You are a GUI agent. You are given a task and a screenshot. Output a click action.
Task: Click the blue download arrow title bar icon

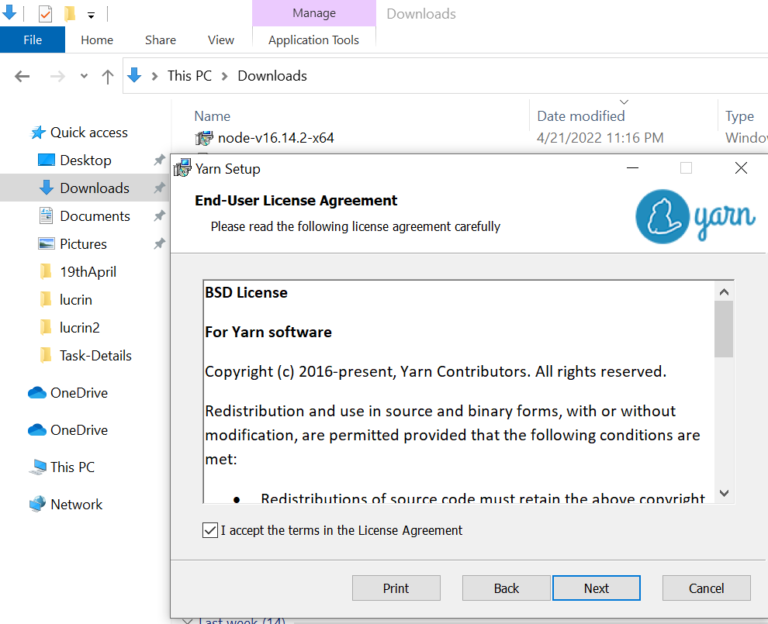coord(9,12)
